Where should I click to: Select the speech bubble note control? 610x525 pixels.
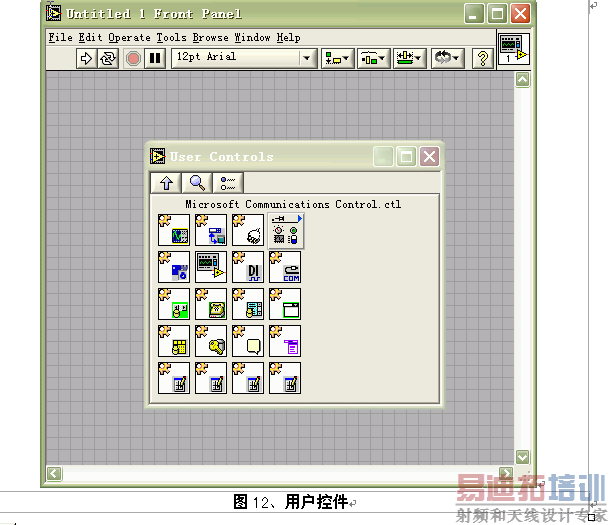pyautogui.click(x=248, y=341)
